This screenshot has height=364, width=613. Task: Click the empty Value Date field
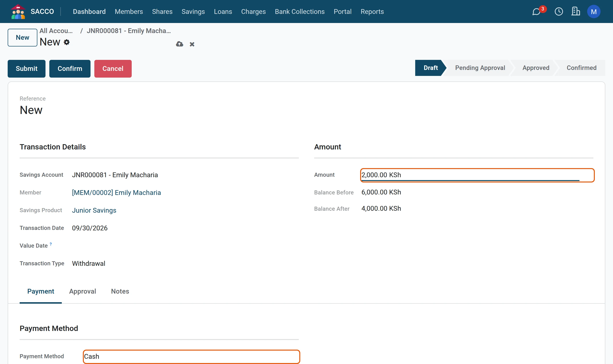click(x=185, y=245)
